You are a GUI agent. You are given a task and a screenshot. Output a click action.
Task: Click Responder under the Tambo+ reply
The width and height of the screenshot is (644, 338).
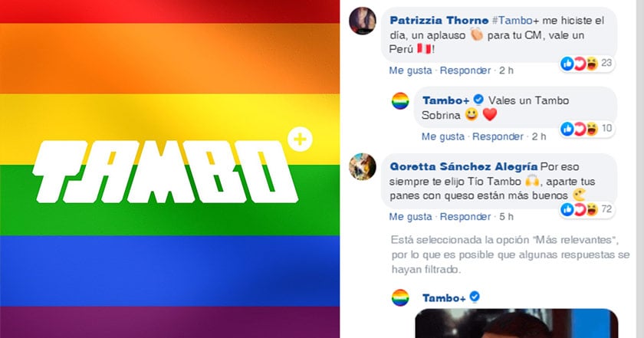(x=498, y=136)
